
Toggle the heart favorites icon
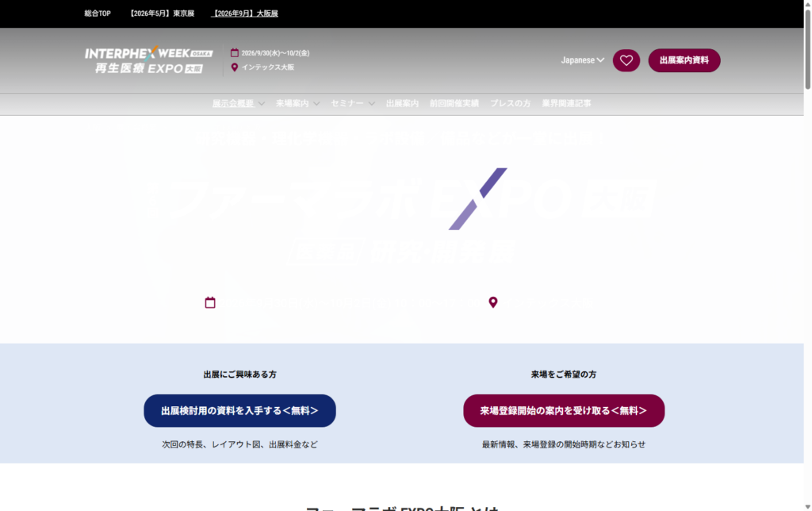click(x=626, y=60)
